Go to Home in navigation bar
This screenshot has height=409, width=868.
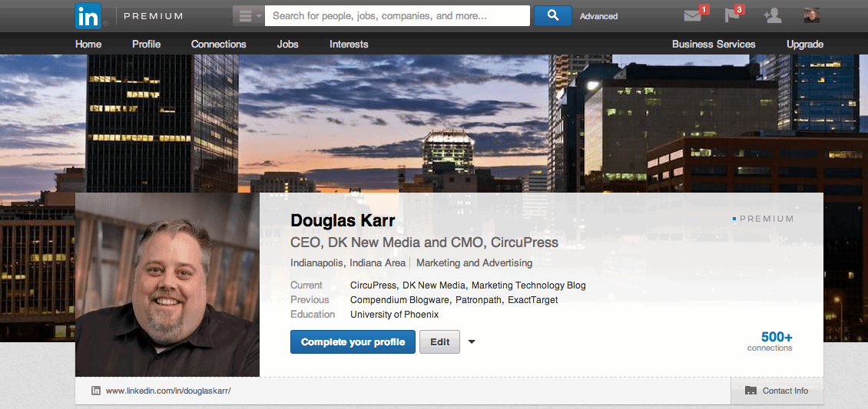[x=88, y=45]
